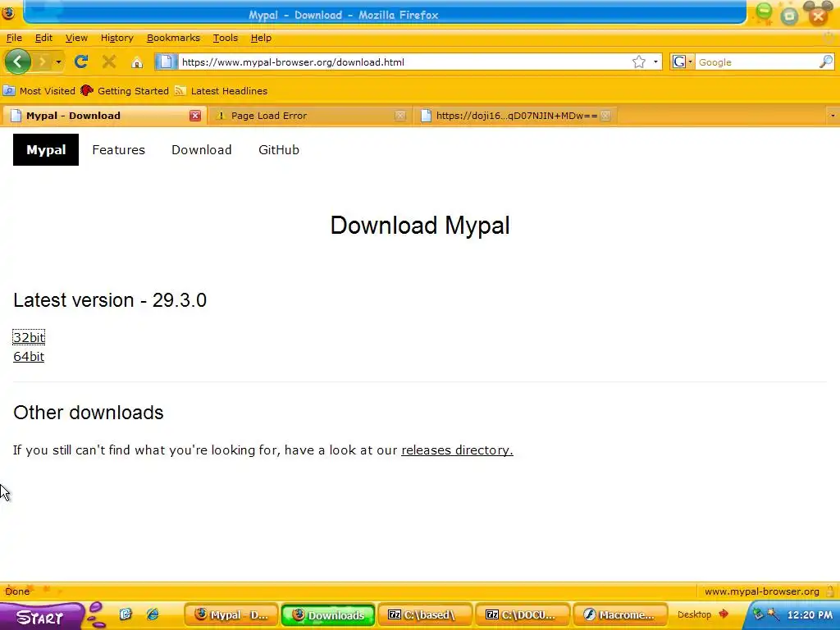Click the Getting Started bookmark
The image size is (840, 630).
tap(125, 91)
